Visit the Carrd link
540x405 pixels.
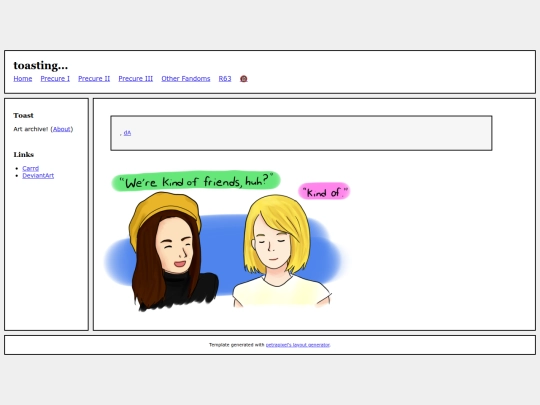[x=31, y=168]
